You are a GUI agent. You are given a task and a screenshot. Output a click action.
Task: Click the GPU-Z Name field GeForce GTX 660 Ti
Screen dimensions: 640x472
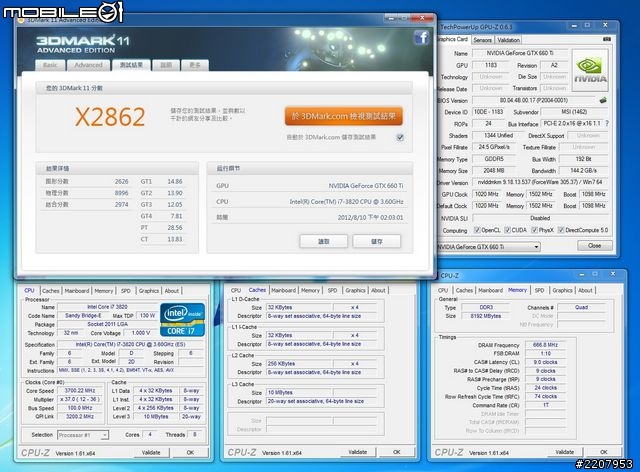[x=520, y=53]
